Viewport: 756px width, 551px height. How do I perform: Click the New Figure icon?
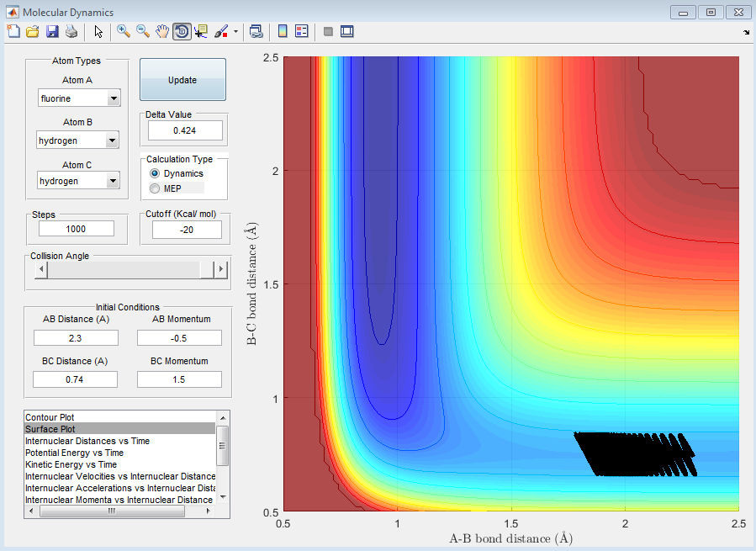[x=13, y=32]
